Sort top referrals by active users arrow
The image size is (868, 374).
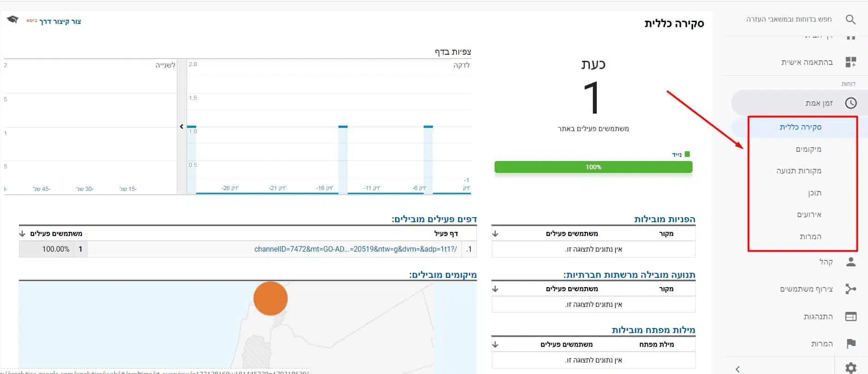[495, 234]
